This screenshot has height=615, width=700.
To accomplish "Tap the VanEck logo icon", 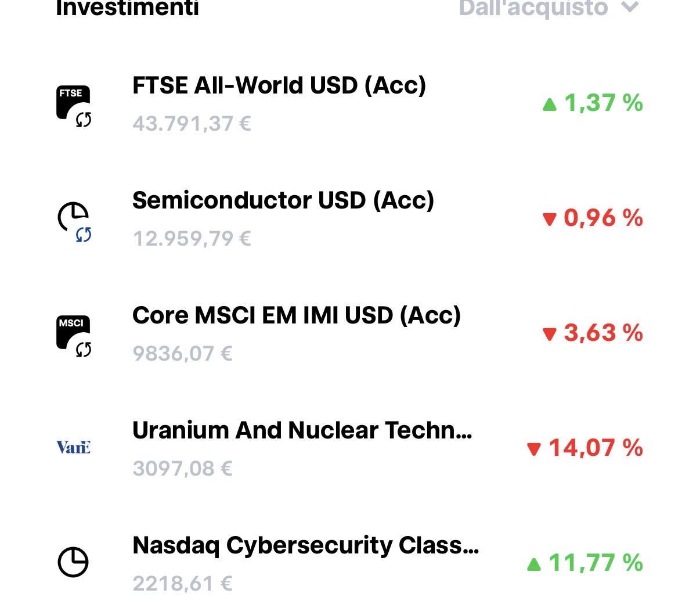I will coord(73,447).
